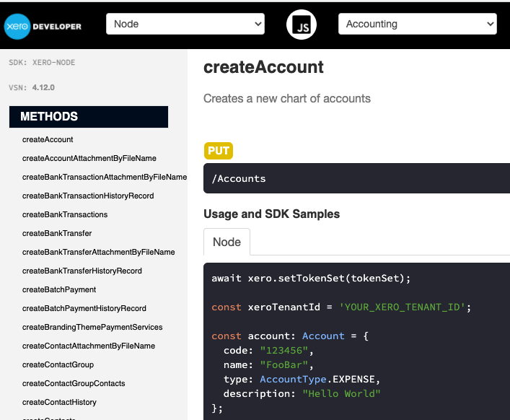Viewport: 510px width, 420px height.
Task: Click the JS round icon
Action: [302, 25]
